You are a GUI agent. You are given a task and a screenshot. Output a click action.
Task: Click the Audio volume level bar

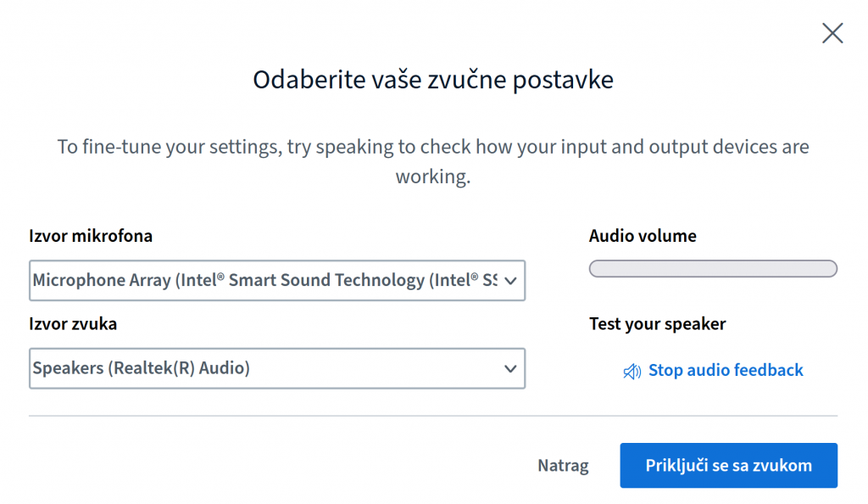click(x=713, y=269)
